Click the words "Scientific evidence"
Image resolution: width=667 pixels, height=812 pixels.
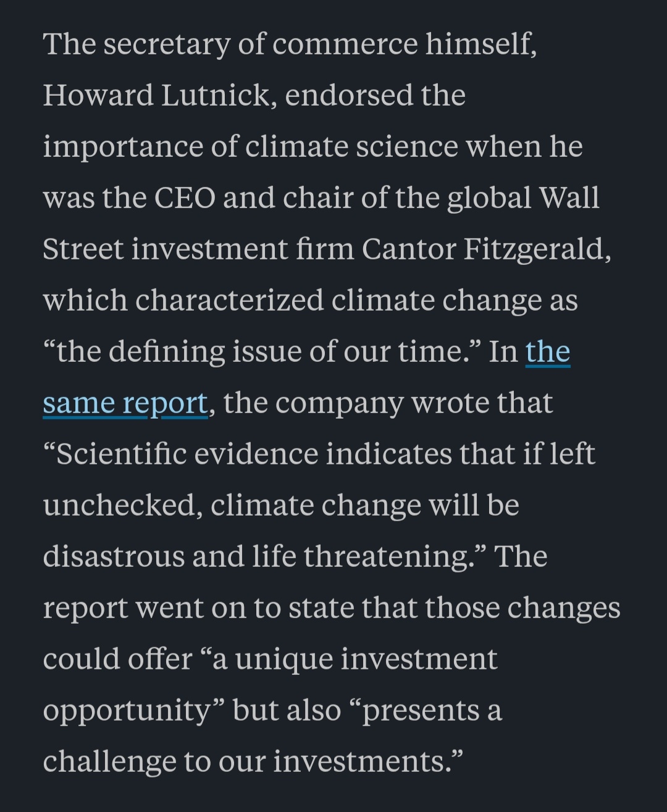tap(187, 454)
